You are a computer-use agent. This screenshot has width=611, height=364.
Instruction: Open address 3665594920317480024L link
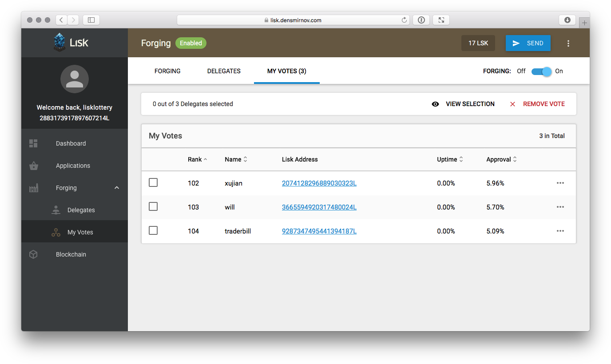coord(319,207)
